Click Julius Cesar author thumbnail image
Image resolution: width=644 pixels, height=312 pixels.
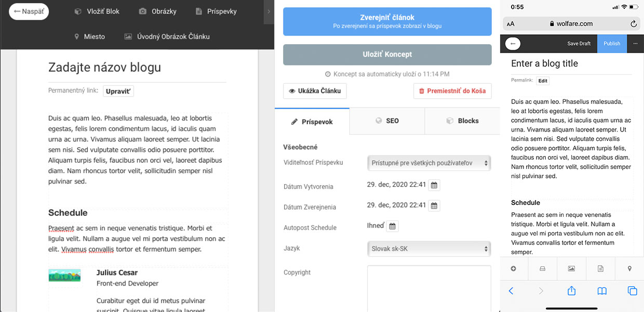(x=65, y=276)
